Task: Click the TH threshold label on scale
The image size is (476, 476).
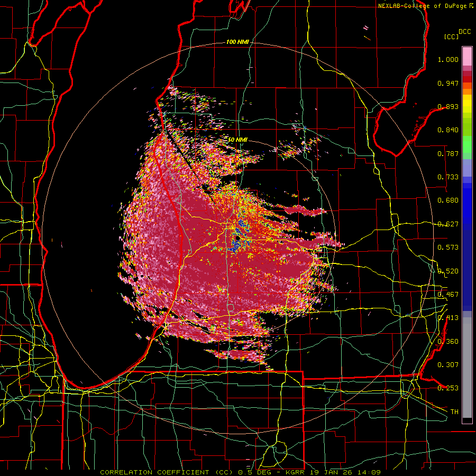Action: point(454,412)
